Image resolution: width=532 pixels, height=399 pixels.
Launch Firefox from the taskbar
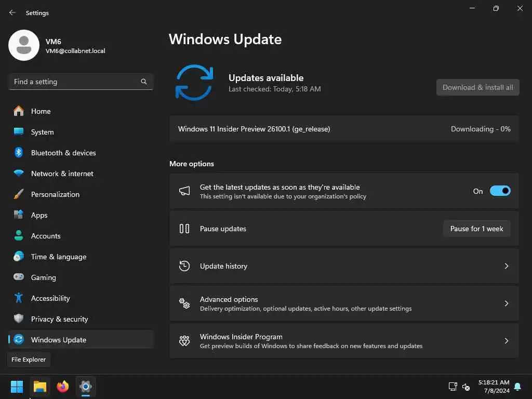[63, 387]
